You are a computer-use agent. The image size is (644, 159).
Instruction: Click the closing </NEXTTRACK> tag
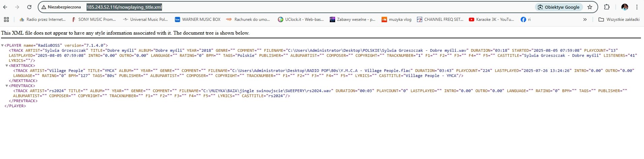(x=23, y=81)
